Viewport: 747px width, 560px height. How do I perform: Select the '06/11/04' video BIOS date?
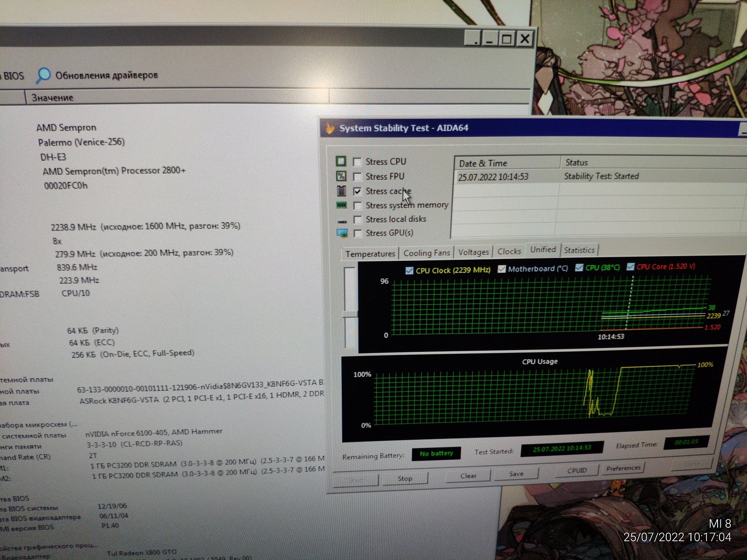click(114, 516)
